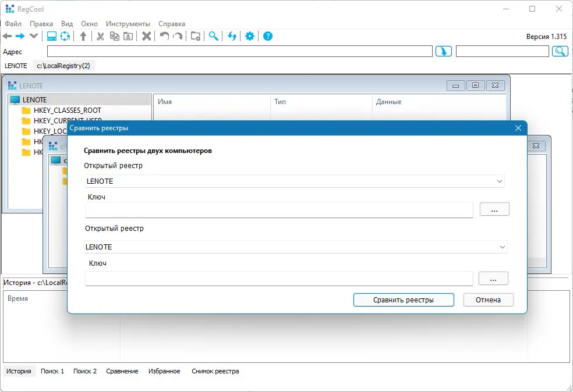
Task: Click the computer registry icon in toolbar
Action: click(52, 36)
